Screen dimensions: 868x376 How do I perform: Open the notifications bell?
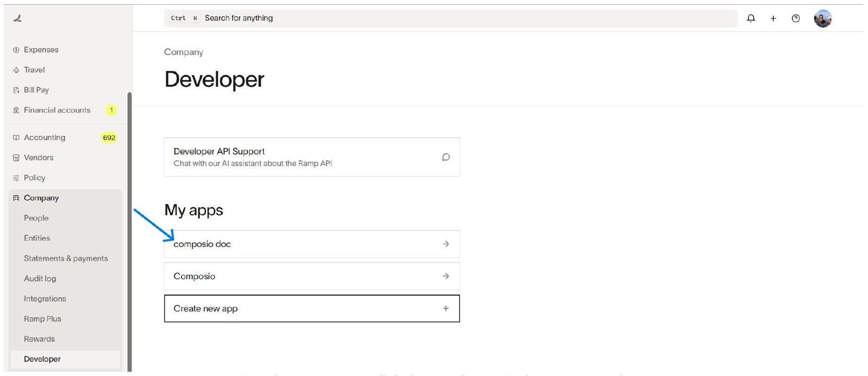point(751,18)
